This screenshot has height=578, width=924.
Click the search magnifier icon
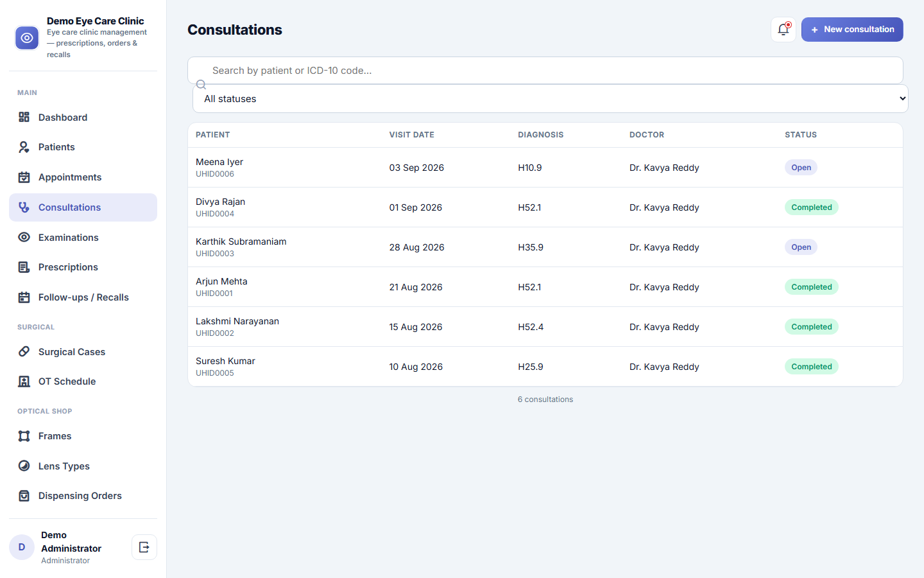coord(201,85)
